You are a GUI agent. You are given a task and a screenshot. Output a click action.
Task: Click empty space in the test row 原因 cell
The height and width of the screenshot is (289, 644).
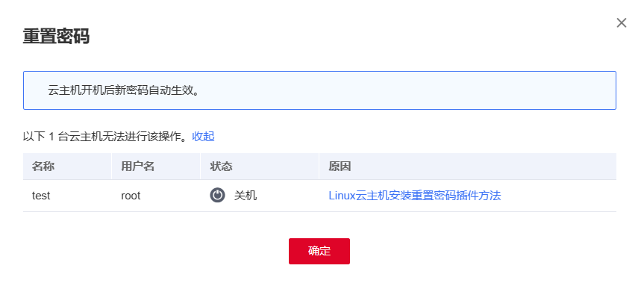point(559,196)
